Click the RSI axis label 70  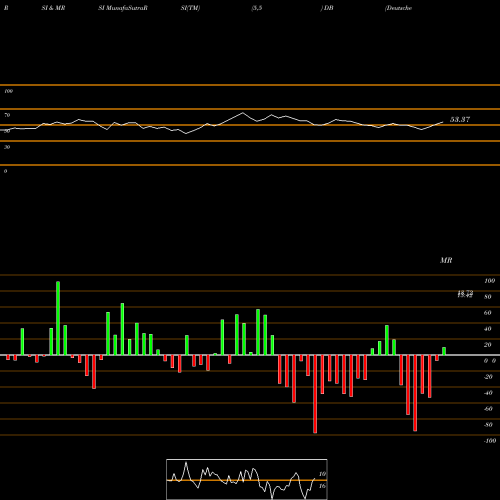(x=7, y=115)
